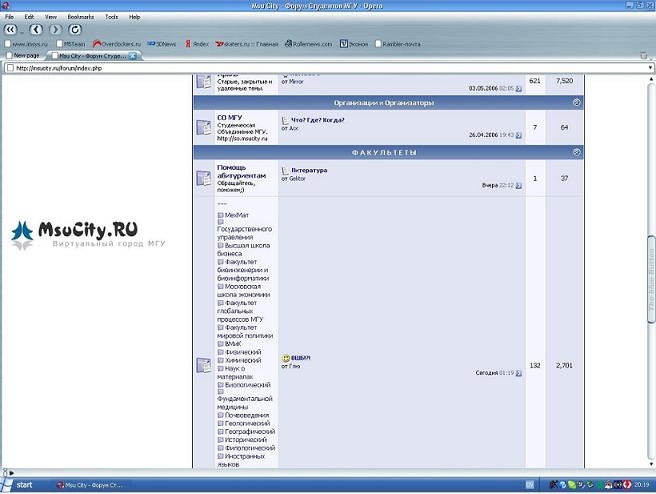Click the Windows Start button
The image size is (656, 494).
[x=20, y=484]
